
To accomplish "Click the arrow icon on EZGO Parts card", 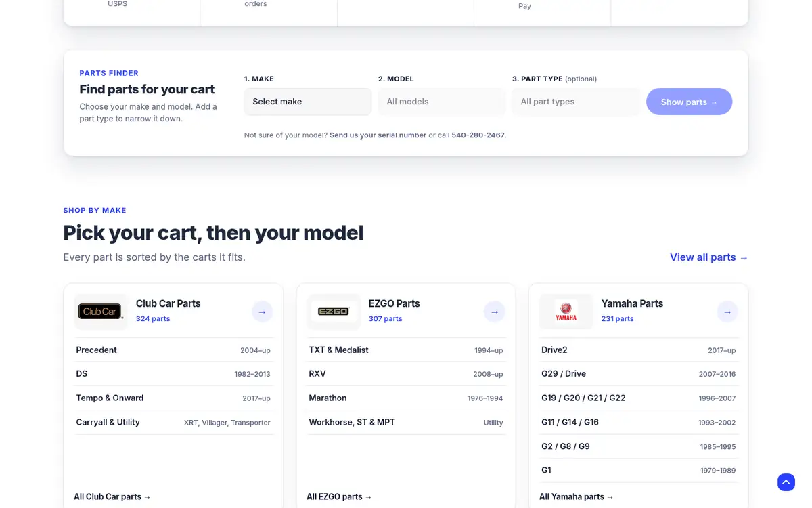I will pos(495,312).
